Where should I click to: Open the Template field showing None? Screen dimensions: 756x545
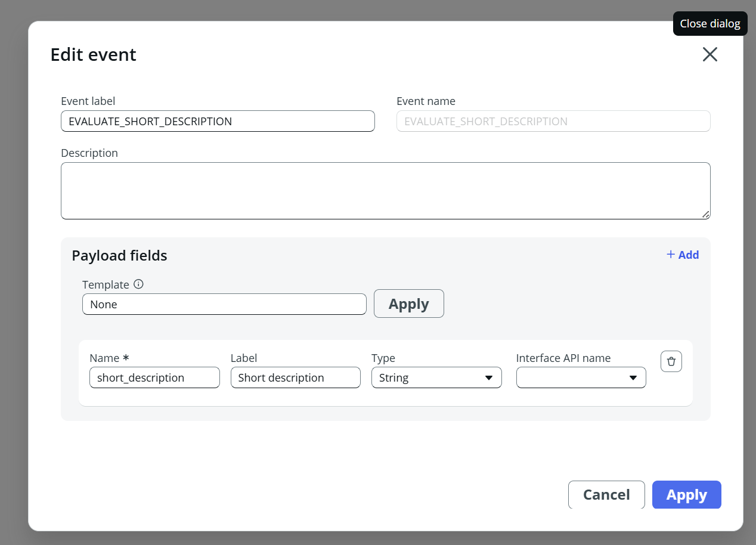pos(224,304)
